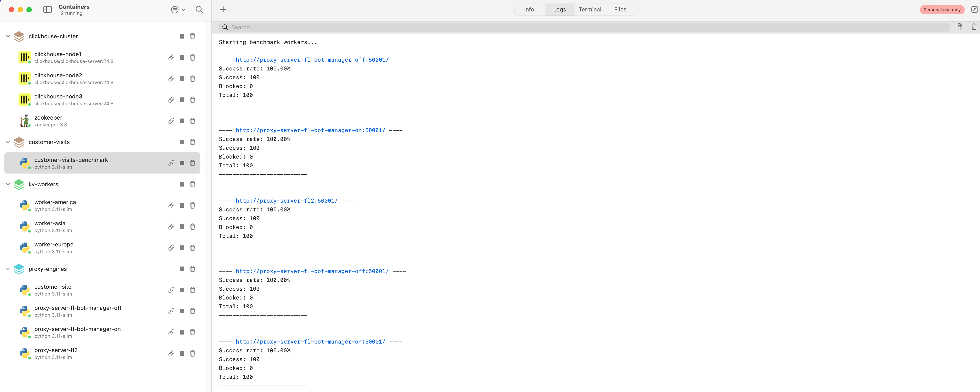Click the plus icon to add container
The height and width of the screenshot is (392, 980).
click(223, 9)
